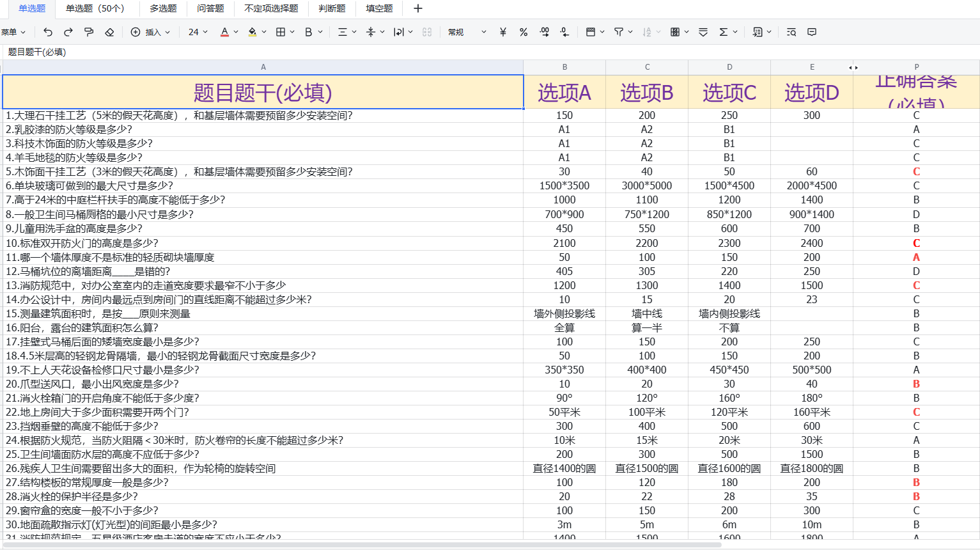Screen dimensions: 980x550
Task: Click the dropdown list validation icon
Action: pyautogui.click(x=703, y=32)
